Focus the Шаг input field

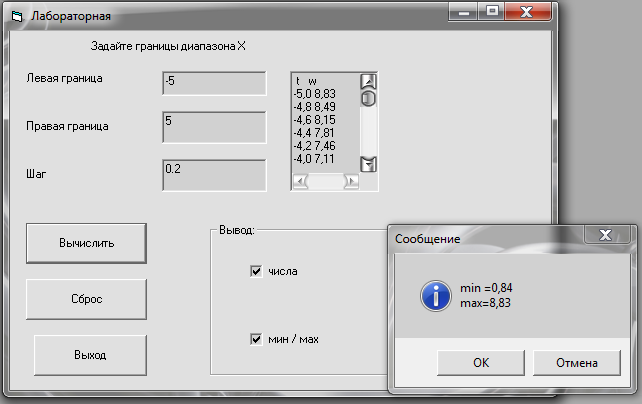[x=215, y=175]
